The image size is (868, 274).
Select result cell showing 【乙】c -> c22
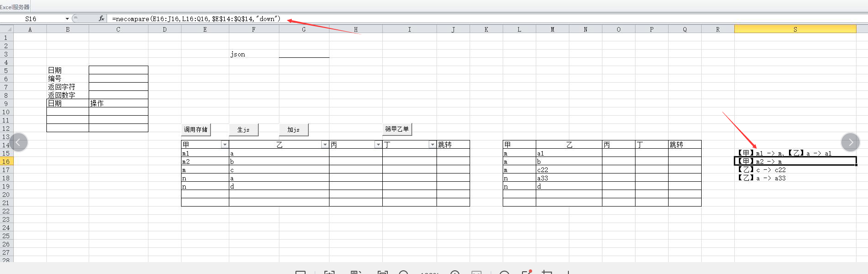tap(795, 170)
